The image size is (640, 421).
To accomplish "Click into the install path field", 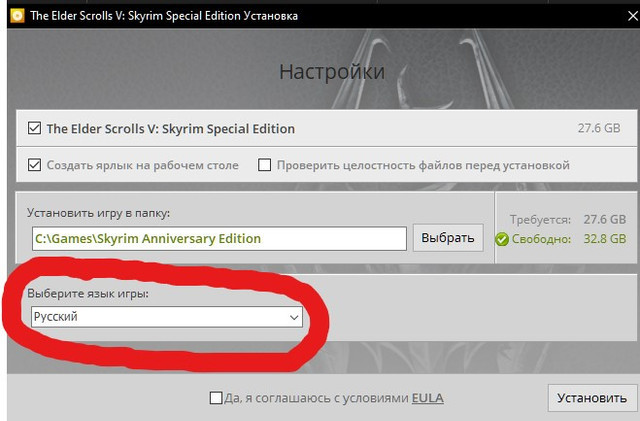I will click(219, 239).
